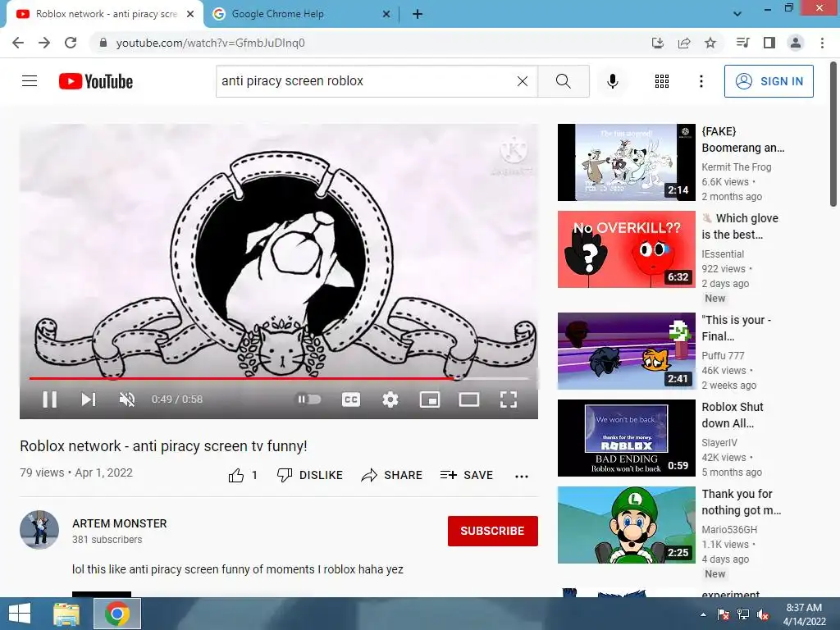Open the YouTube apps grid
The width and height of the screenshot is (840, 630).
(662, 81)
